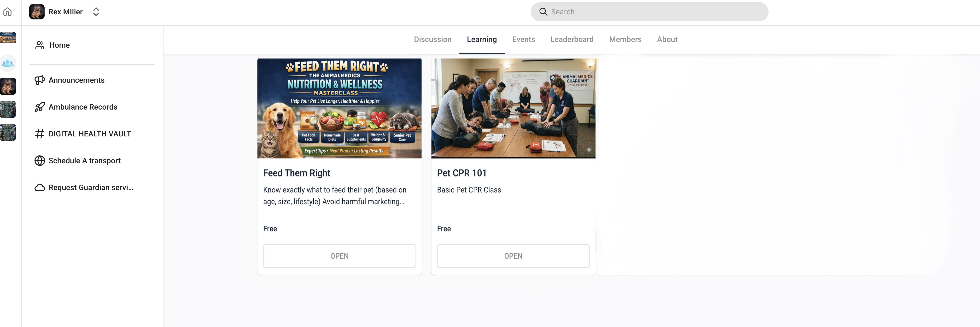Open Rex Miller profile avatar
This screenshot has width=980, height=327.
(37, 12)
